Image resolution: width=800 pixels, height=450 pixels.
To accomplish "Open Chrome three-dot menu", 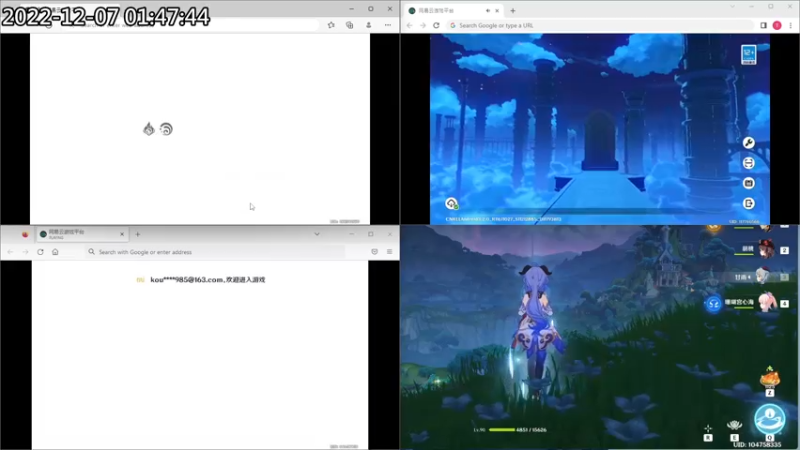I will [791, 25].
